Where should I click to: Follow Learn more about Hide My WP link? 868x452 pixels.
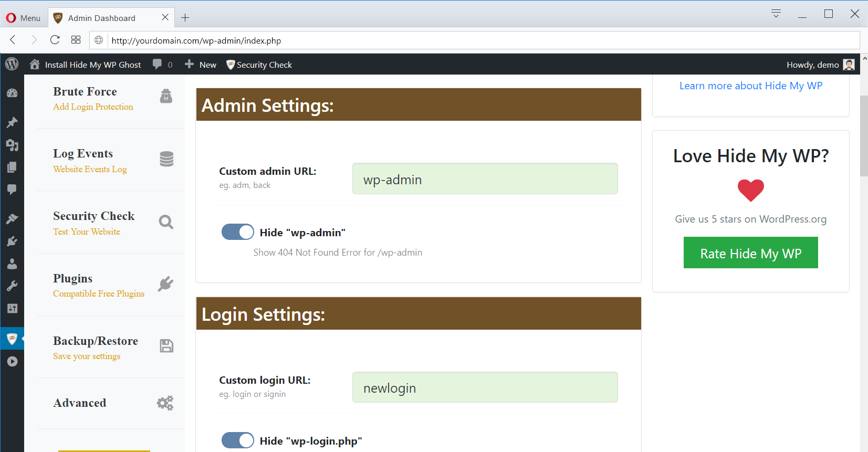coord(750,86)
